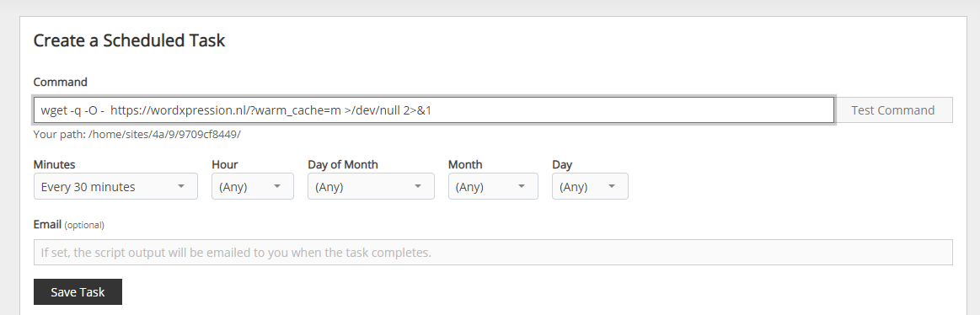Click the caret arrow of the rightmost Day dropdown
Image resolution: width=980 pixels, height=315 pixels.
(x=611, y=186)
